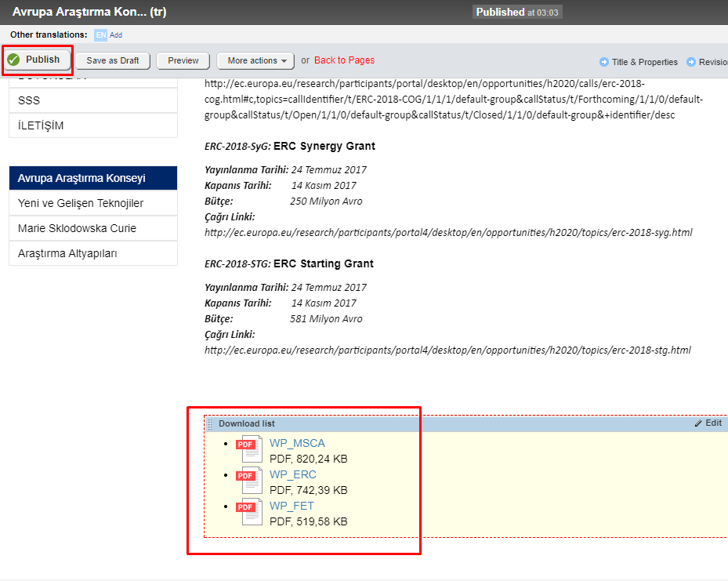The height and width of the screenshot is (581, 728).
Task: Select Yeni ve Gelişen Teknojiler
Action: tap(92, 203)
